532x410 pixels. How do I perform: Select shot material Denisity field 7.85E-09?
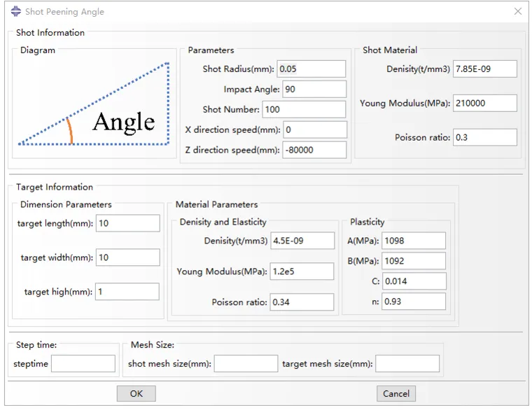point(485,69)
